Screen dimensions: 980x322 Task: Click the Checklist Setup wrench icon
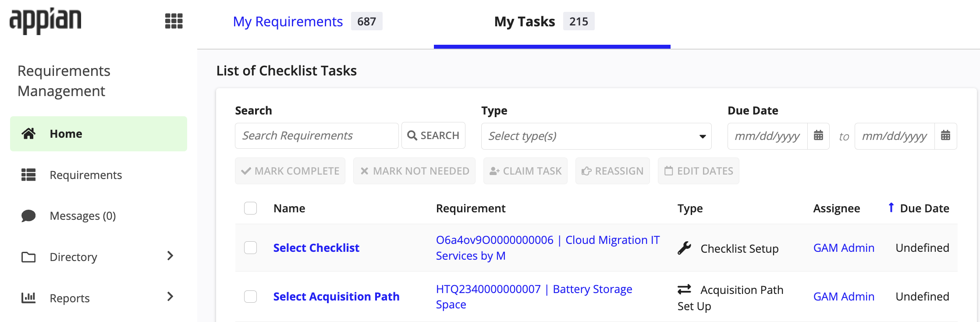(x=684, y=248)
